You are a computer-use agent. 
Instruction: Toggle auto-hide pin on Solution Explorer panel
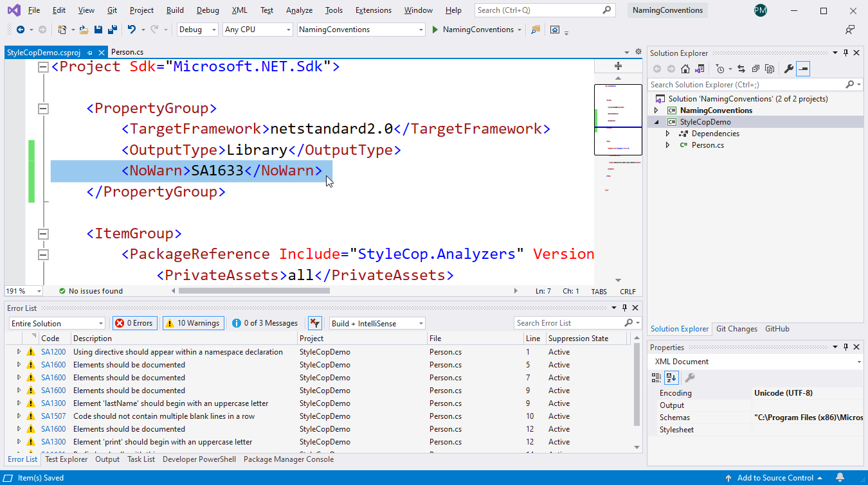pos(845,53)
